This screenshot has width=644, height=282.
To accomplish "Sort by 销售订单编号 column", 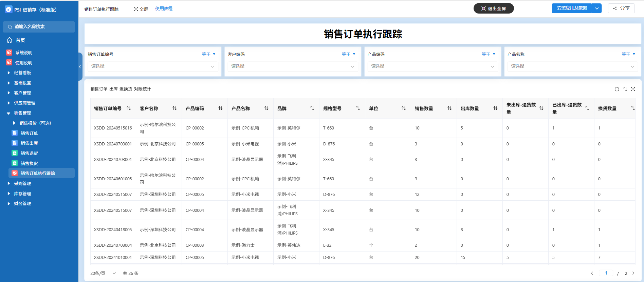I will coord(129,108).
